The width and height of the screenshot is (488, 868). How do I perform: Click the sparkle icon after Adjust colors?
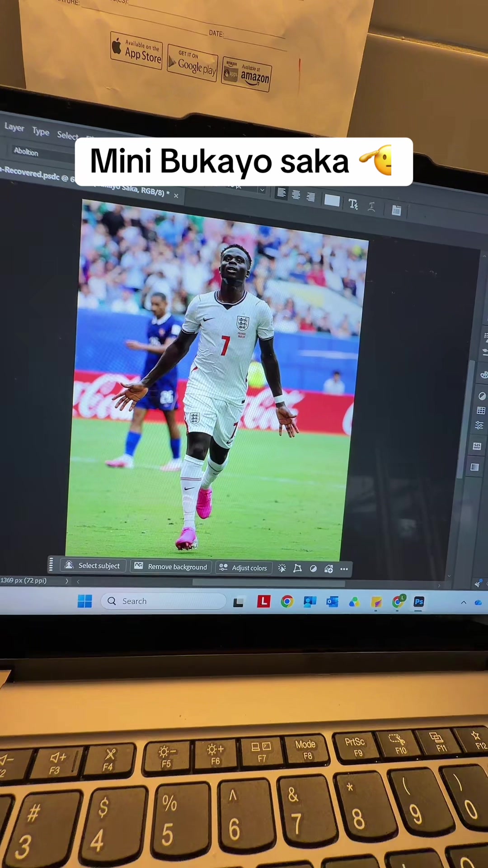(282, 568)
